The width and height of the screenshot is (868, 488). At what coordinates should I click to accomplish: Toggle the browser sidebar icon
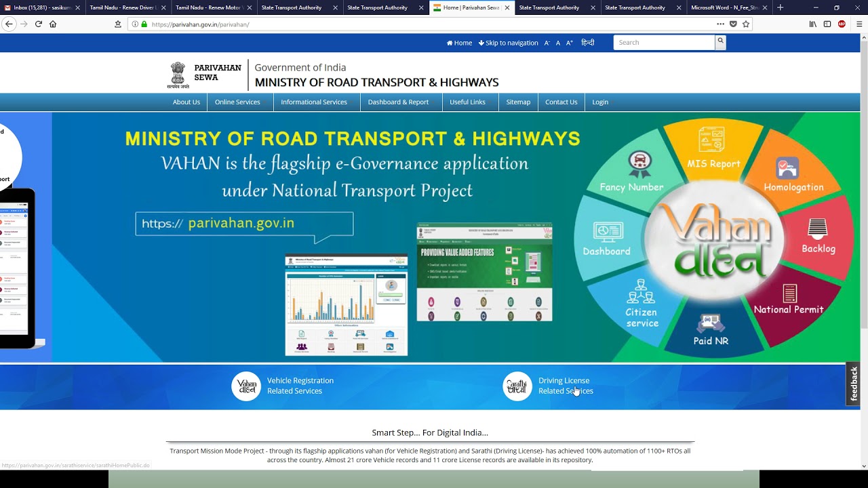coord(827,24)
